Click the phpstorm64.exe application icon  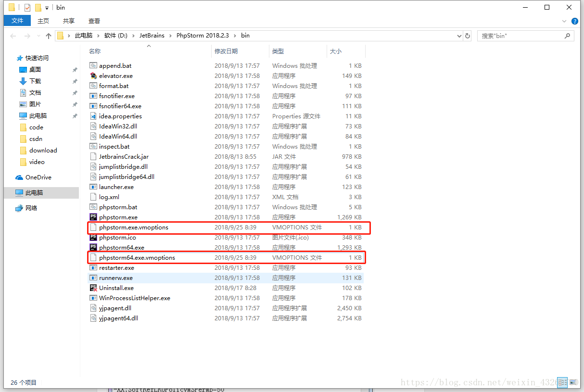click(x=94, y=247)
